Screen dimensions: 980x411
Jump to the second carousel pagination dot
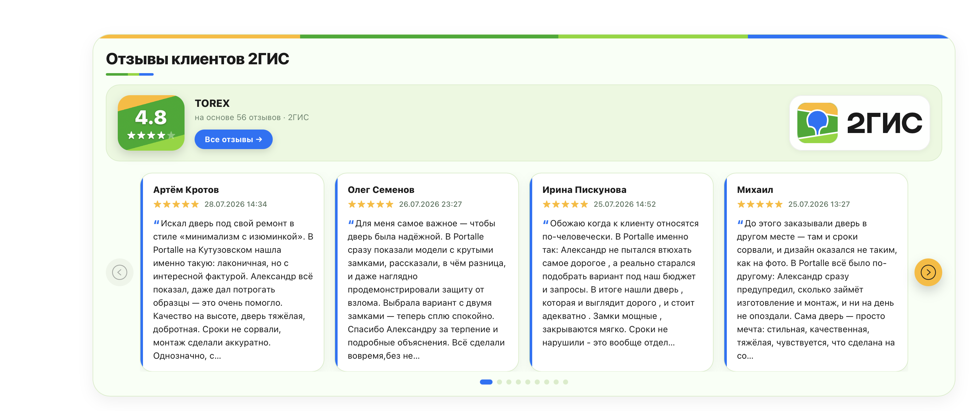click(499, 382)
